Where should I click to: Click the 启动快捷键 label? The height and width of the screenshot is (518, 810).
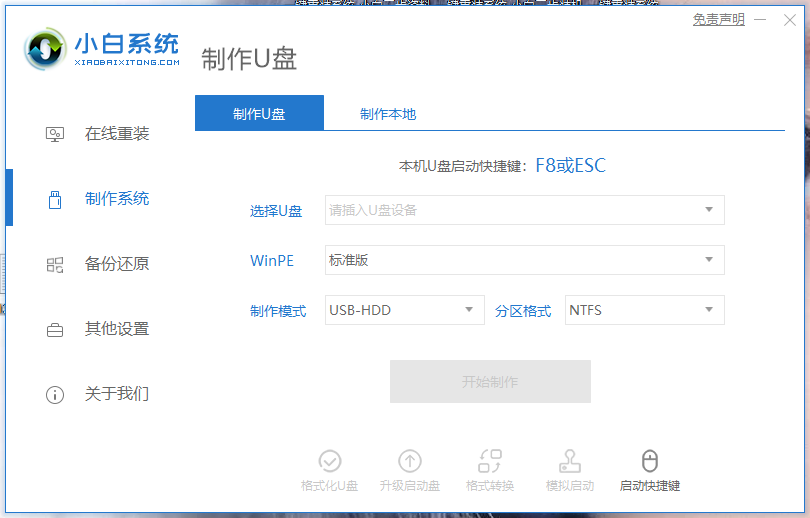point(650,486)
